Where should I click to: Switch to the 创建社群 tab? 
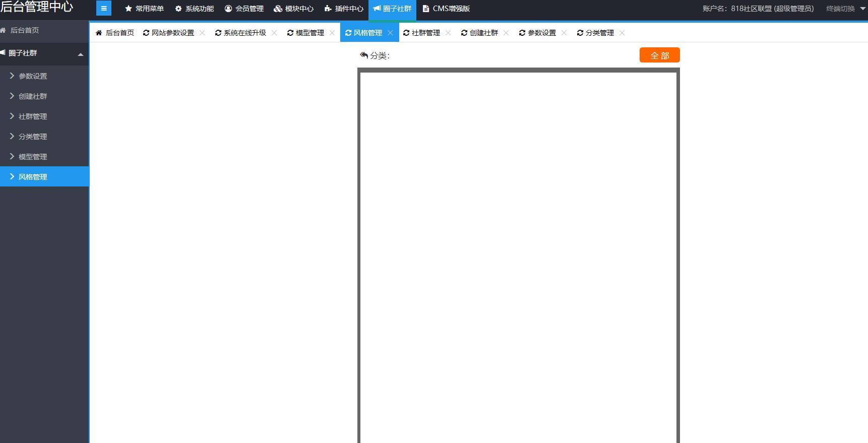[483, 33]
